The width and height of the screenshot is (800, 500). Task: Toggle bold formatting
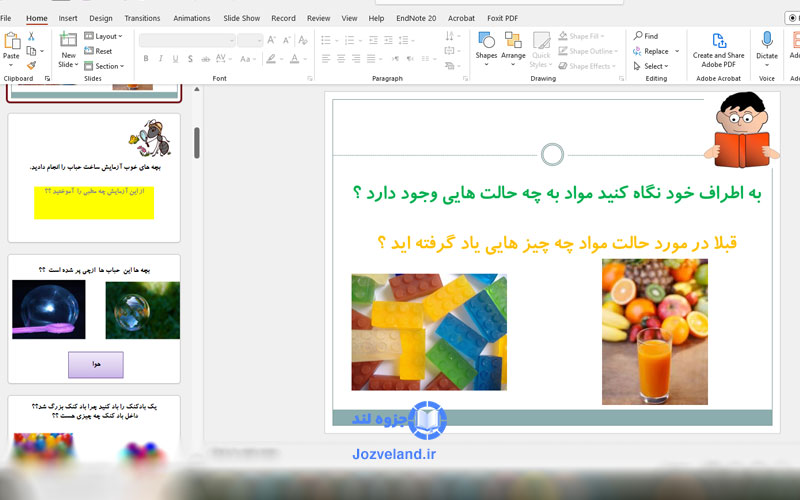tap(146, 59)
